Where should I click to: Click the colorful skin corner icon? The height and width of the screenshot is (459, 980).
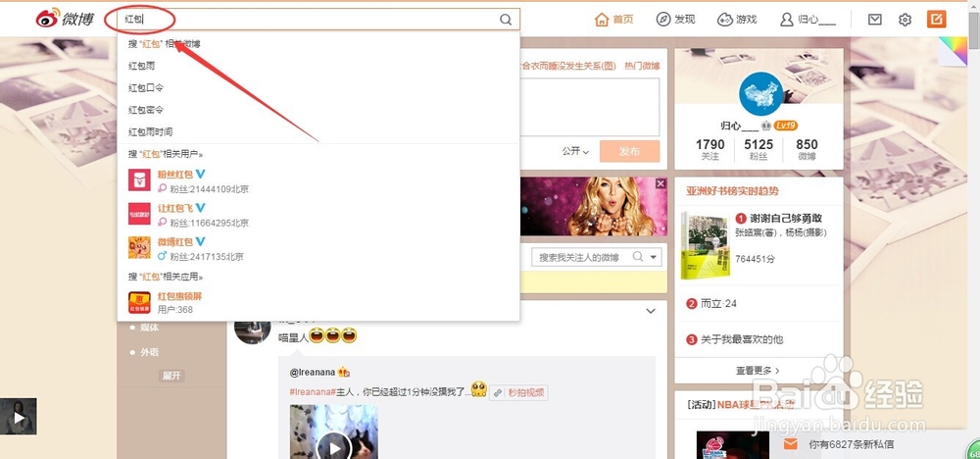[x=953, y=51]
